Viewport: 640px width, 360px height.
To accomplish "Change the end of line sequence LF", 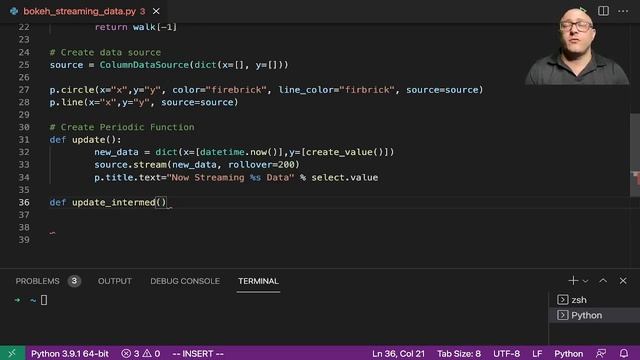I will [537, 353].
